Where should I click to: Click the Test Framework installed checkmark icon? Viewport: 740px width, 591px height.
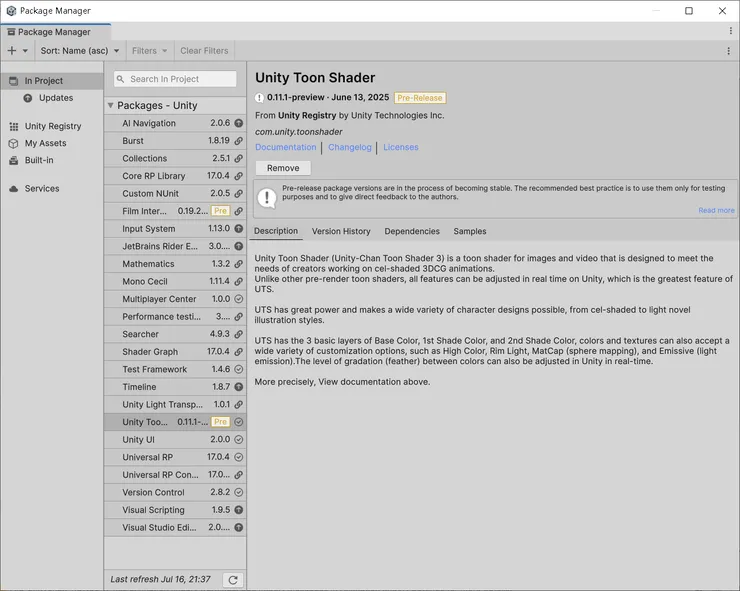239,369
